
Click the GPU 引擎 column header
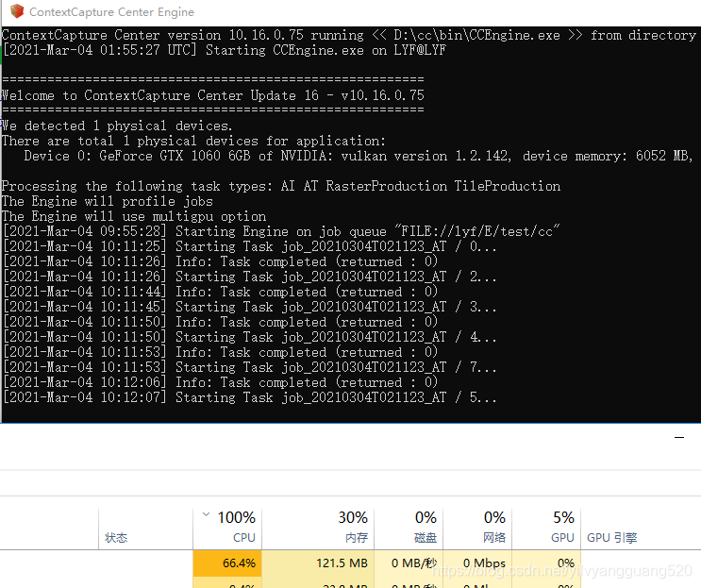click(611, 537)
